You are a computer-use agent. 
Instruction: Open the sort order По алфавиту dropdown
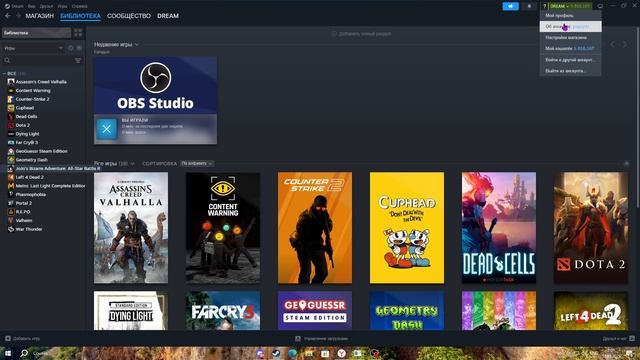point(197,164)
